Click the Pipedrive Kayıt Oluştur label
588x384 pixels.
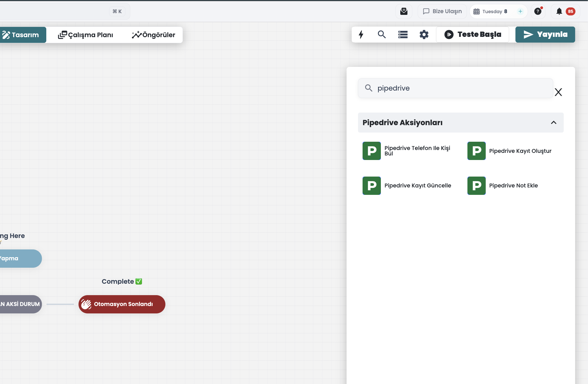click(520, 151)
